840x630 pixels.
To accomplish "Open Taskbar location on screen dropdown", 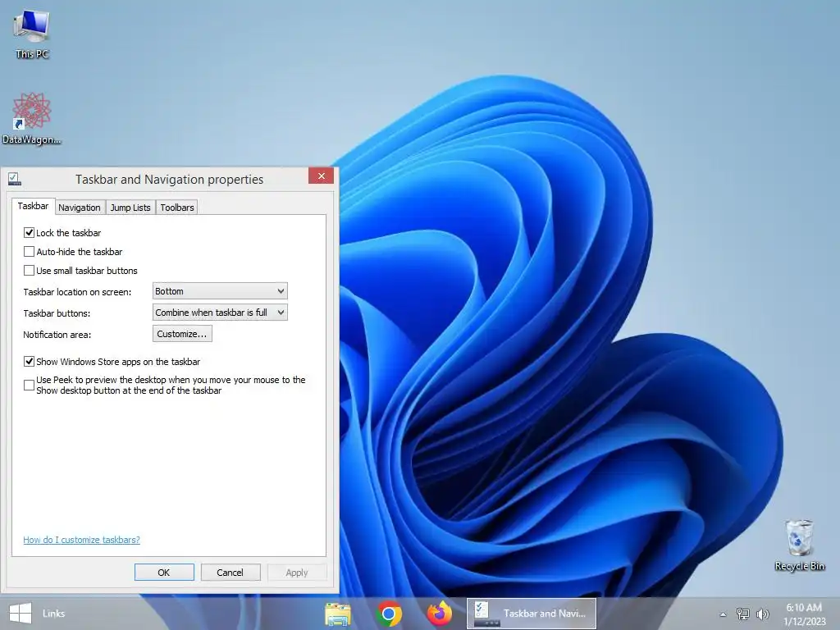I will [220, 291].
